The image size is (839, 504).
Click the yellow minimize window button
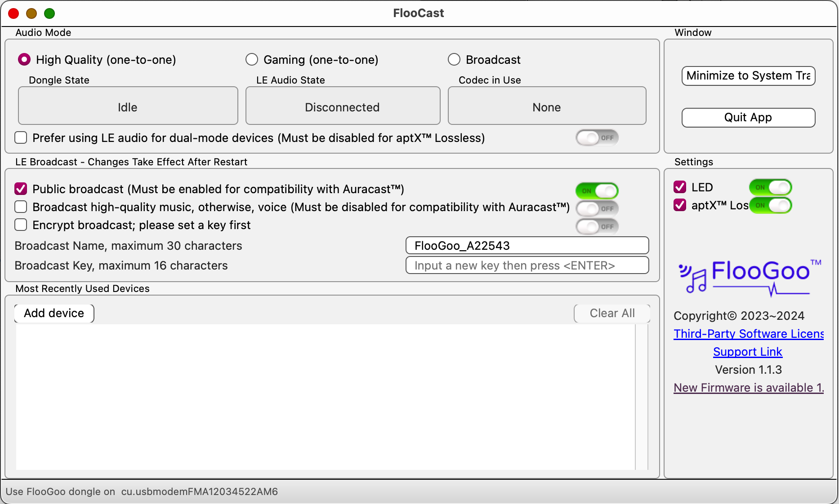coord(31,13)
